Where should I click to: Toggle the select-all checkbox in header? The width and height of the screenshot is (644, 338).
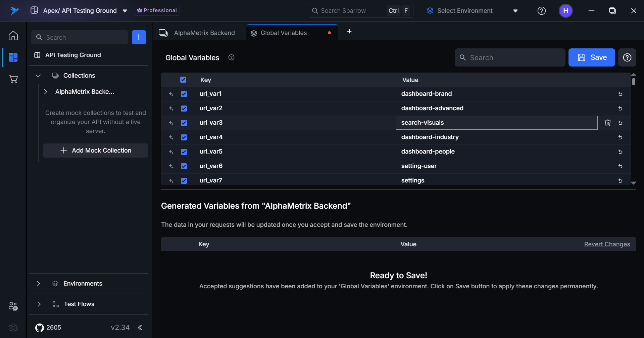(x=183, y=80)
